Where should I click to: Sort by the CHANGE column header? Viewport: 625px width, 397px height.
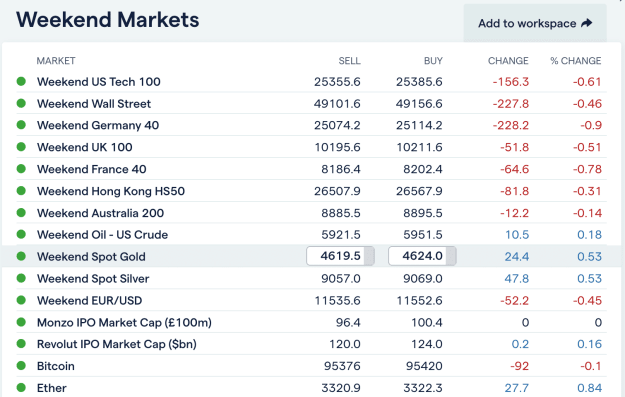pyautogui.click(x=508, y=61)
